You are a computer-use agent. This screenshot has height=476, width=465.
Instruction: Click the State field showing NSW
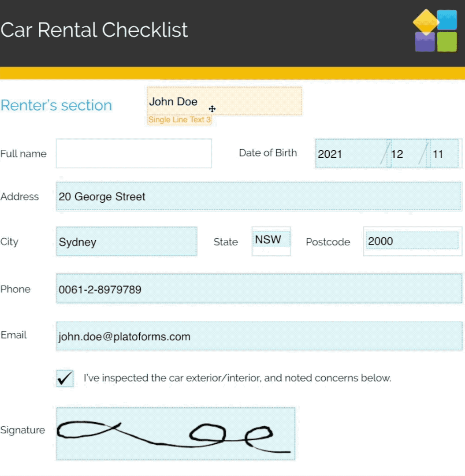(271, 239)
